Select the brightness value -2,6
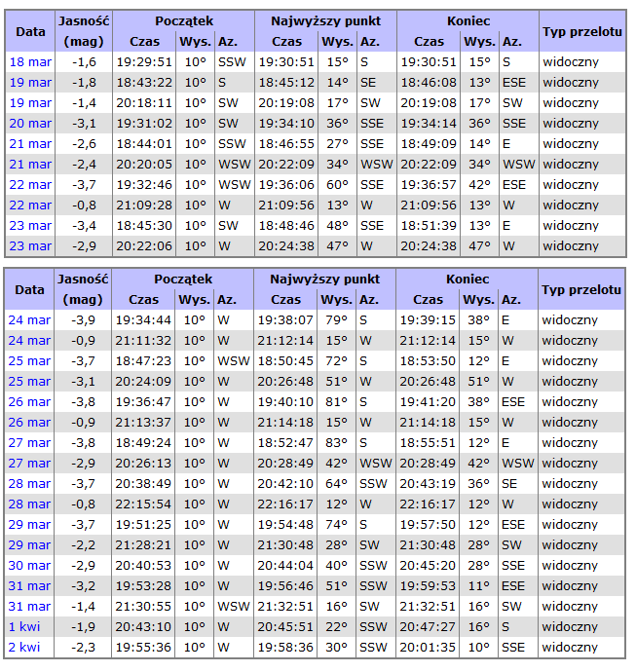Image resolution: width=636 pixels, height=672 pixels. [x=84, y=144]
